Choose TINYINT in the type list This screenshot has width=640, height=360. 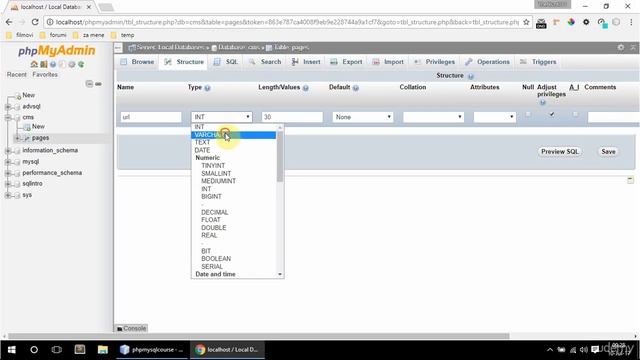coord(233,166)
